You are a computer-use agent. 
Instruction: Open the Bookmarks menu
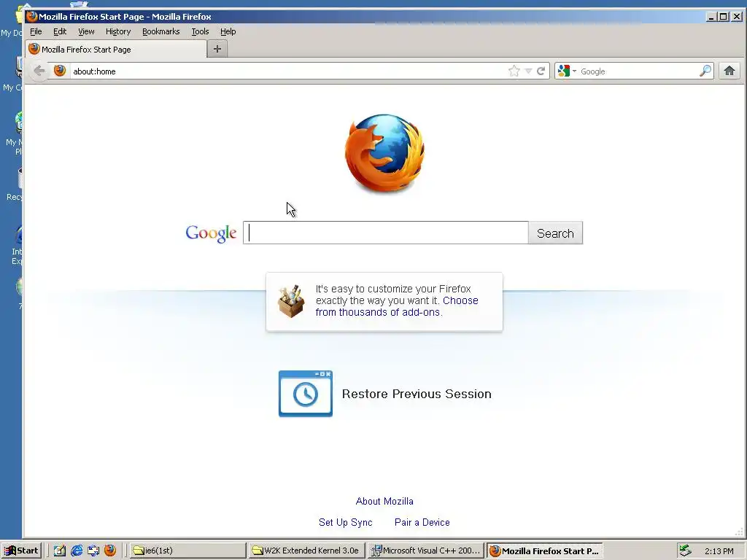pos(161,31)
